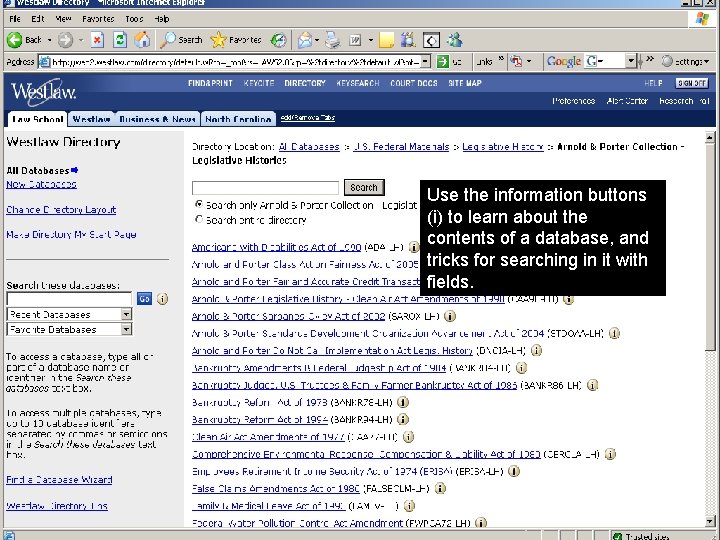Refresh the page with green arrows icon

point(120,40)
